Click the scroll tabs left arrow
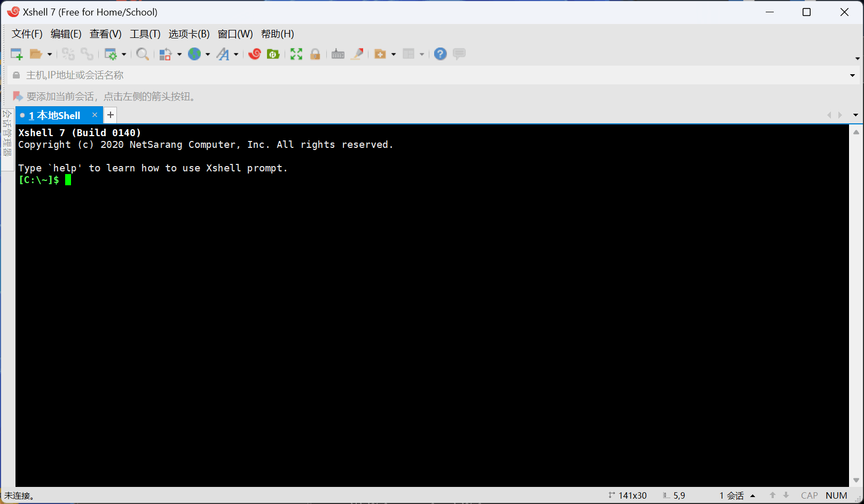This screenshot has height=504, width=864. pos(829,115)
